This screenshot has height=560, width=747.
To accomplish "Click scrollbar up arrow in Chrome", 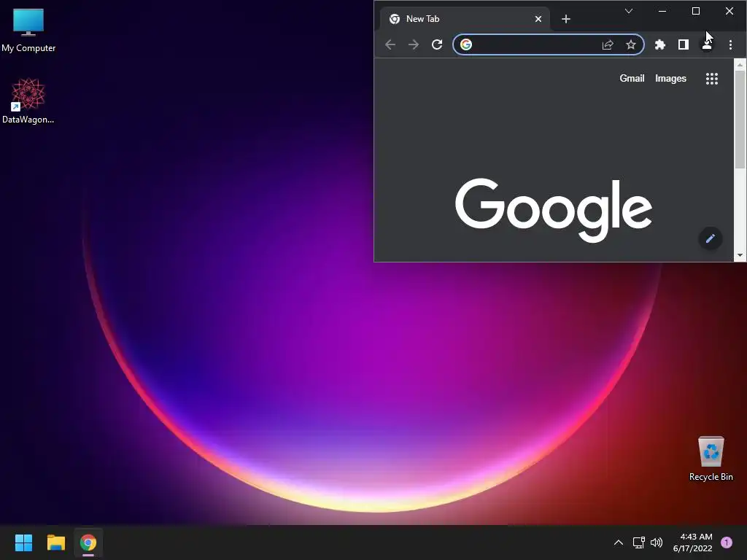I will tap(740, 64).
